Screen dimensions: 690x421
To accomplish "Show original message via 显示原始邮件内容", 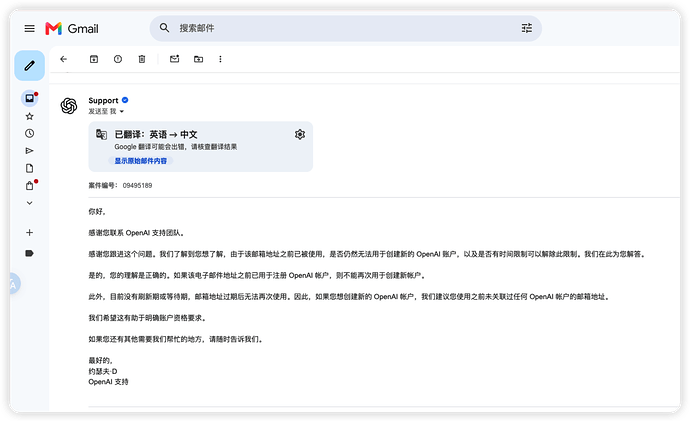I will click(x=141, y=161).
